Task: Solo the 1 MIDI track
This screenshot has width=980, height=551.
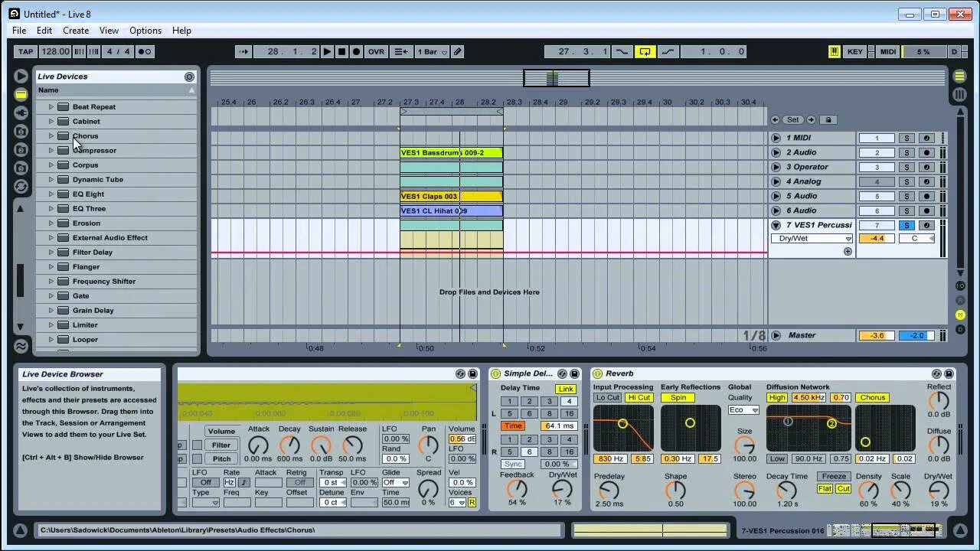Action: (x=906, y=138)
